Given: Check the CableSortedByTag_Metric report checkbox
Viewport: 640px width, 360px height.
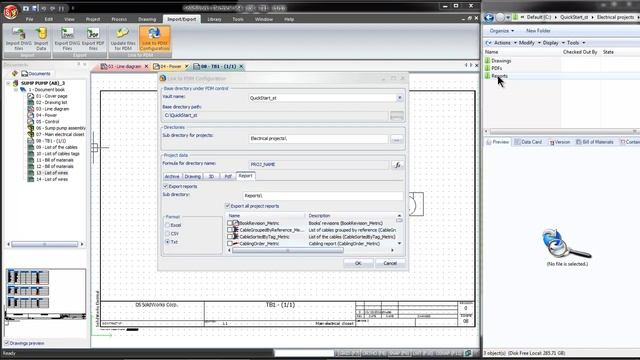Looking at the screenshot, I should (230, 237).
